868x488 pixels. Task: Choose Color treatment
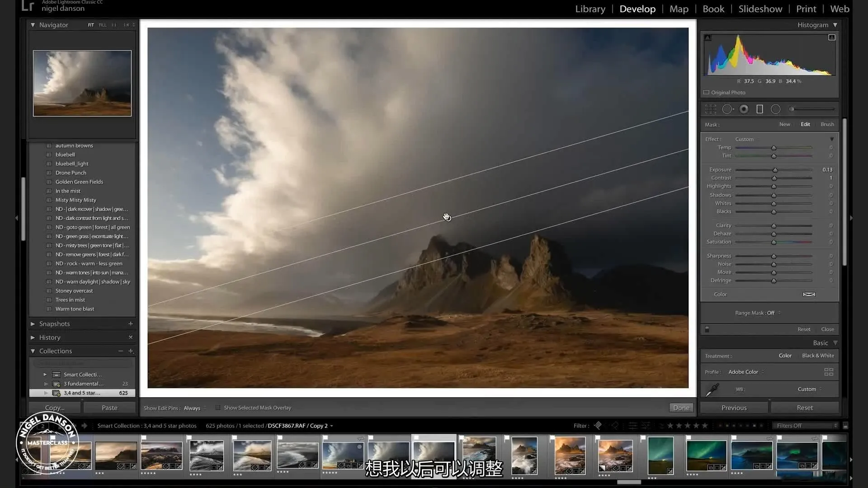(785, 356)
